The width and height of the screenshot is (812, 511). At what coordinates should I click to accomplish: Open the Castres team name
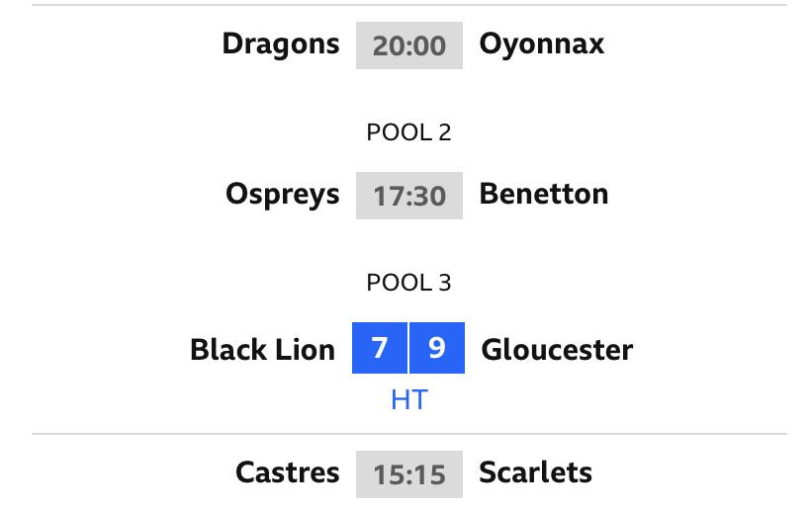point(288,472)
